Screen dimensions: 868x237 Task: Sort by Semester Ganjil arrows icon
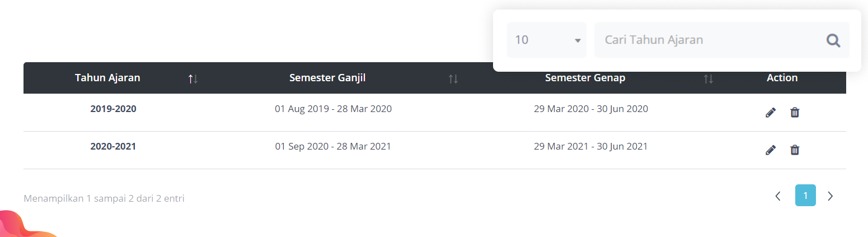[453, 79]
